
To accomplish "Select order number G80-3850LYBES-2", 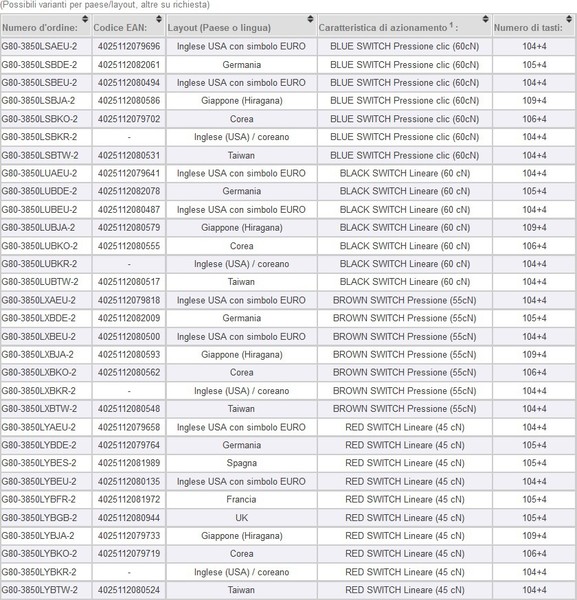I will (39, 463).
